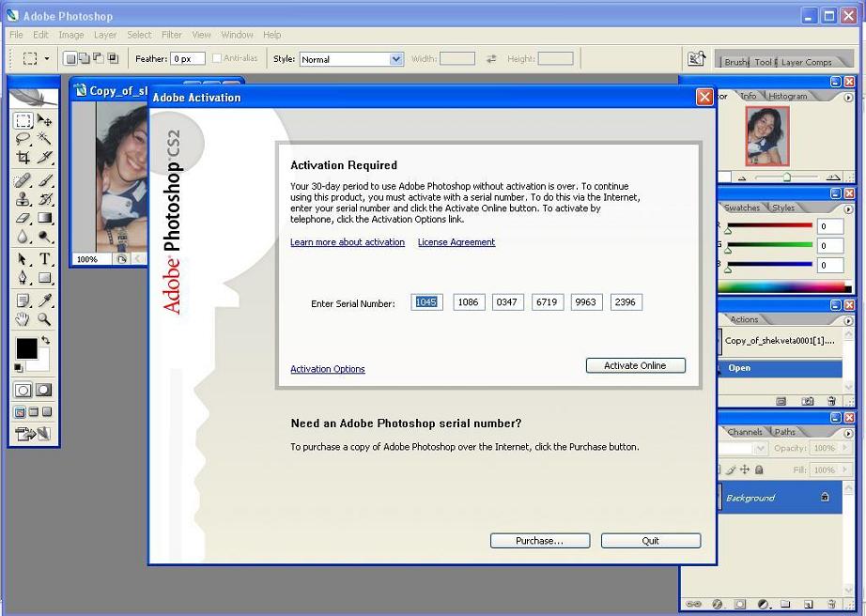
Task: Delete action using Actions panel trash icon
Action: (832, 401)
